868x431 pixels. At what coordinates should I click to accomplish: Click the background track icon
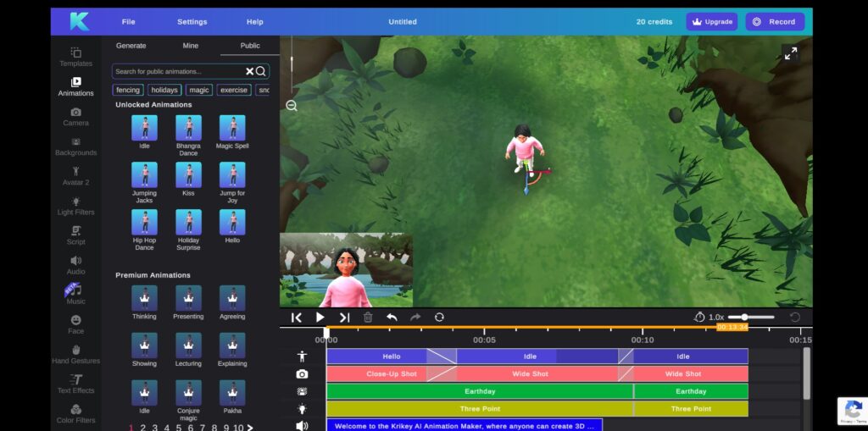click(302, 391)
